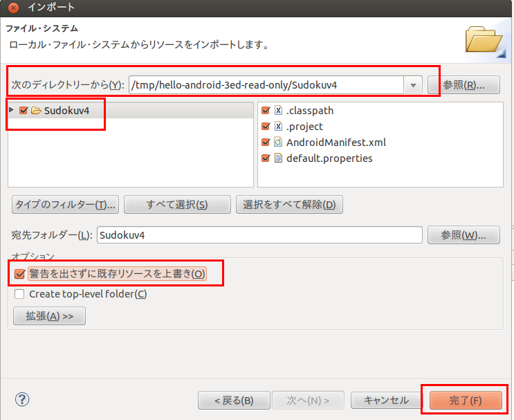514x420 pixels.
Task: Uncheck the default.properties checkbox
Action: [266, 158]
